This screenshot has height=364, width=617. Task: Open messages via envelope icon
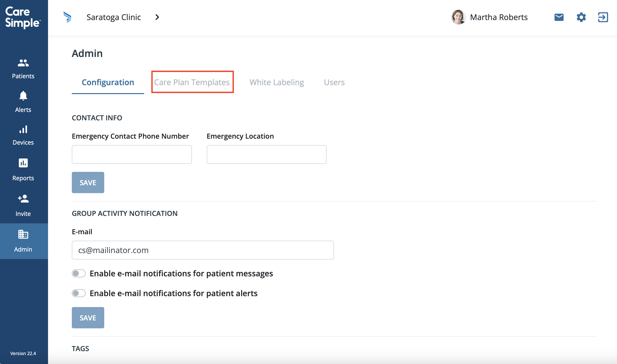pos(559,17)
